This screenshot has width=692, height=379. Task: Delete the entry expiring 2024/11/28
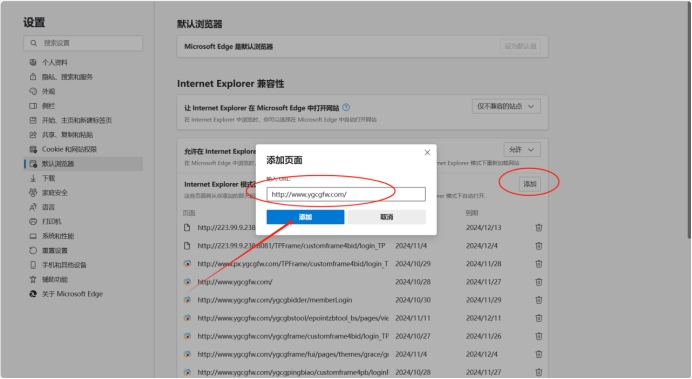(538, 264)
